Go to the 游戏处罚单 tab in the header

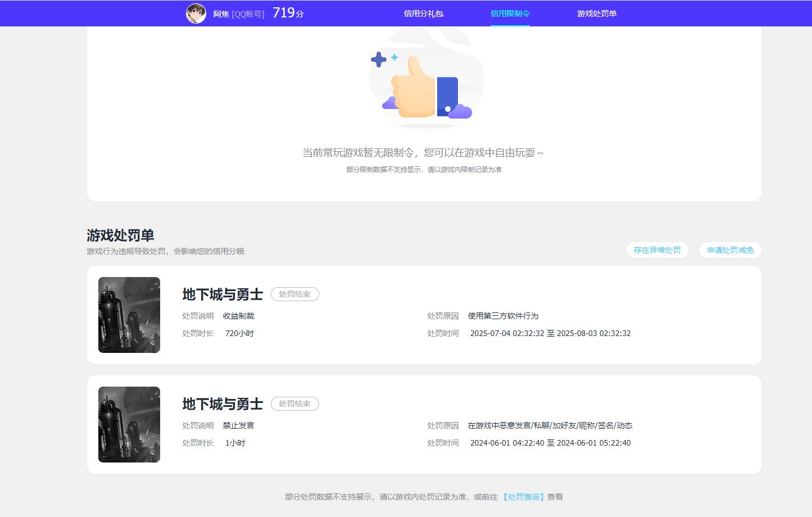pyautogui.click(x=596, y=13)
